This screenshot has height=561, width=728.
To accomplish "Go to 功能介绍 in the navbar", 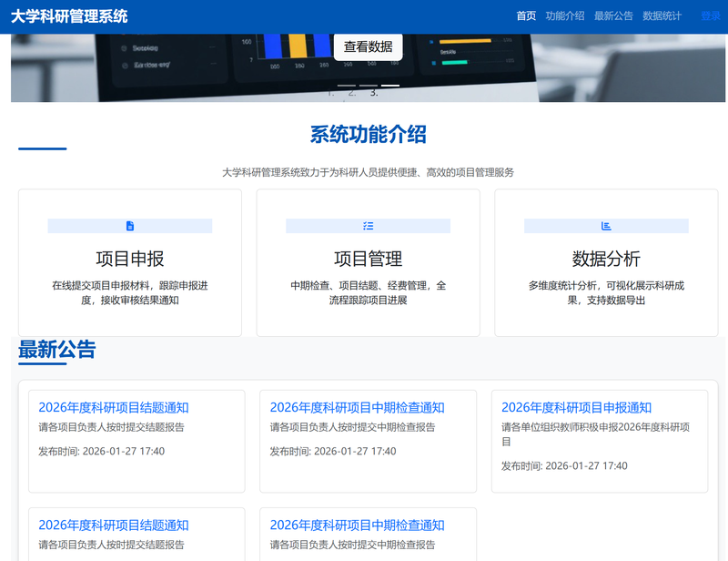I will pyautogui.click(x=565, y=16).
